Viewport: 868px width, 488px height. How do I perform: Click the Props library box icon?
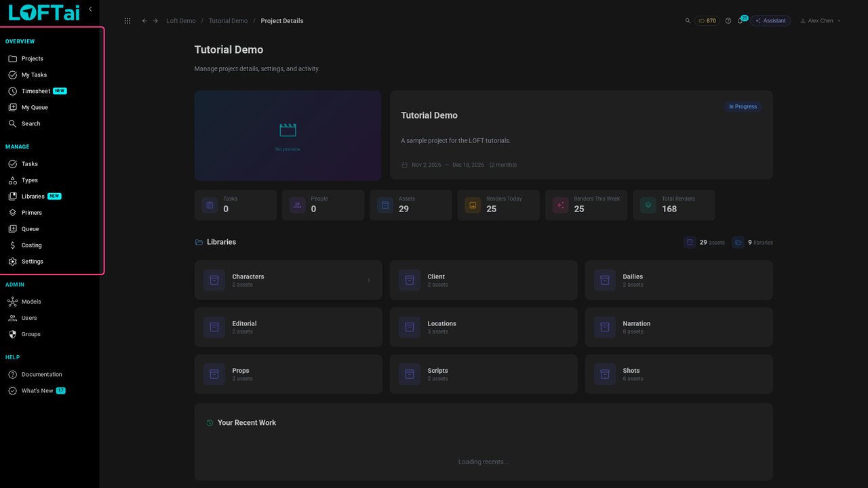[214, 374]
